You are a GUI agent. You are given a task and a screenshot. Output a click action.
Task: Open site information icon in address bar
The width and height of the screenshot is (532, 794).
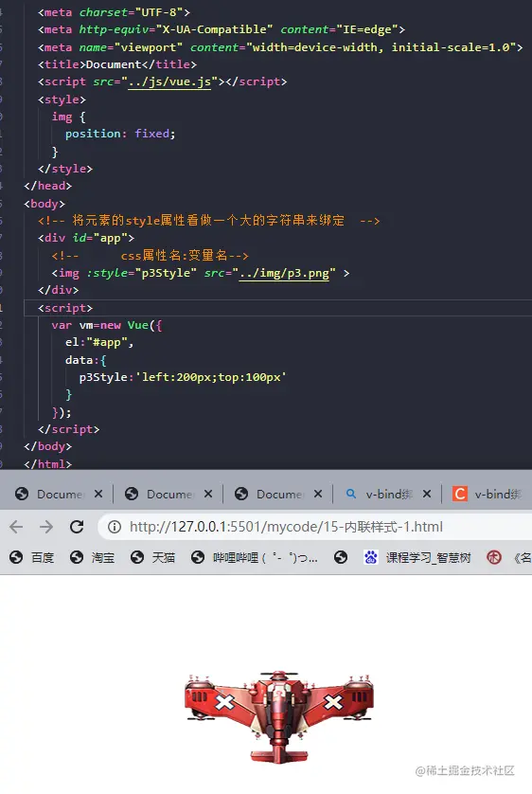115,527
